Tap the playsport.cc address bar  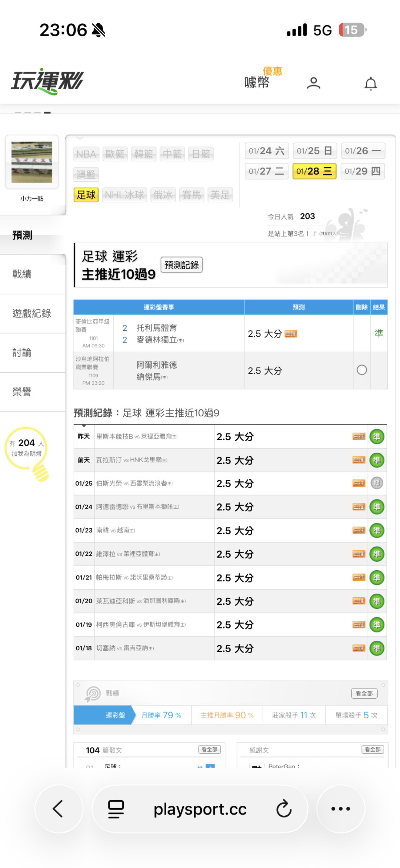coord(200,809)
